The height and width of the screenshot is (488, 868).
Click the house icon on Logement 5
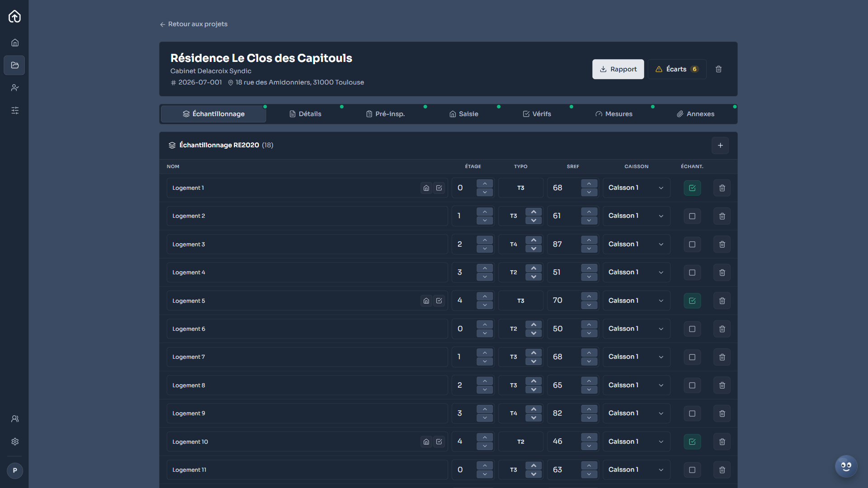coord(426,301)
